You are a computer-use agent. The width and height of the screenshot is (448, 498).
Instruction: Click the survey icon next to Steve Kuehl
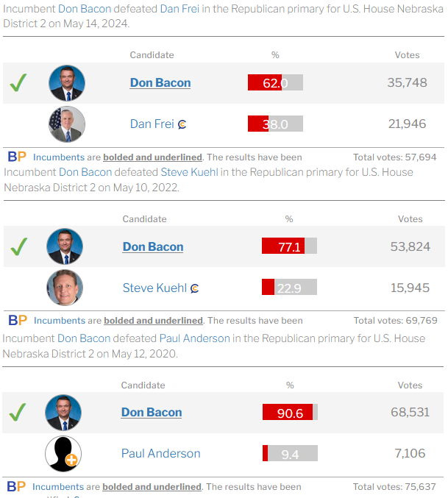click(x=194, y=288)
